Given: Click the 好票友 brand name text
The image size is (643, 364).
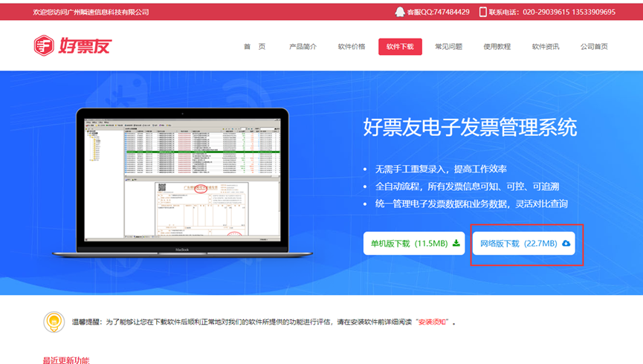Looking at the screenshot, I should click(85, 45).
